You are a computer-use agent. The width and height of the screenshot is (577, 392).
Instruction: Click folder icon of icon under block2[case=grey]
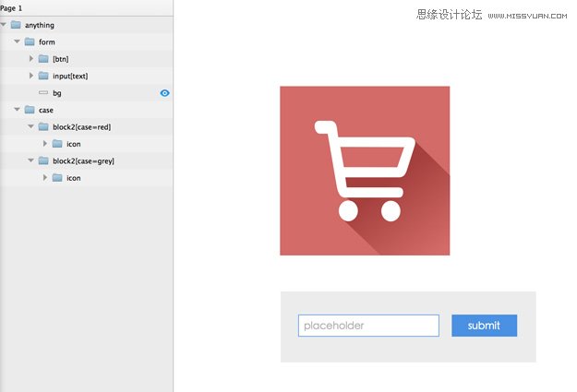click(57, 178)
